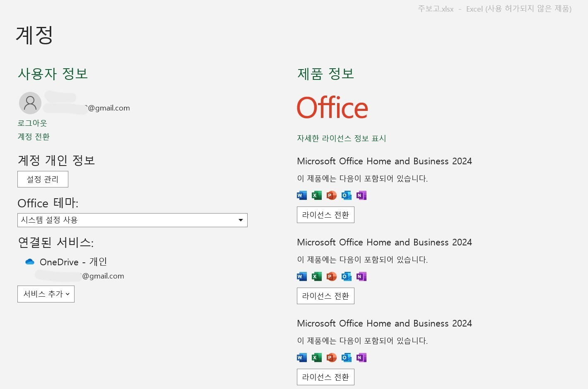Viewport: 588px width, 389px height.
Task: Click 라이선스 전환 in the first Office 2024 listing
Action: 325,215
